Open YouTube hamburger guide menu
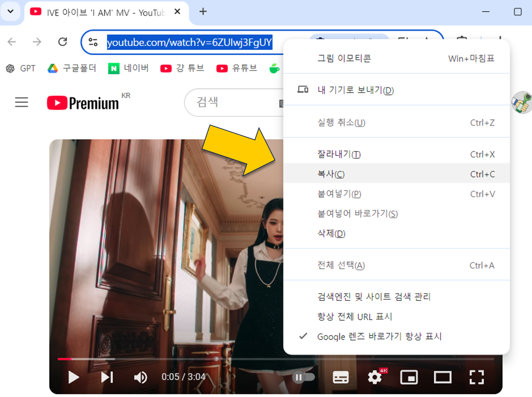The image size is (532, 397). [21, 103]
